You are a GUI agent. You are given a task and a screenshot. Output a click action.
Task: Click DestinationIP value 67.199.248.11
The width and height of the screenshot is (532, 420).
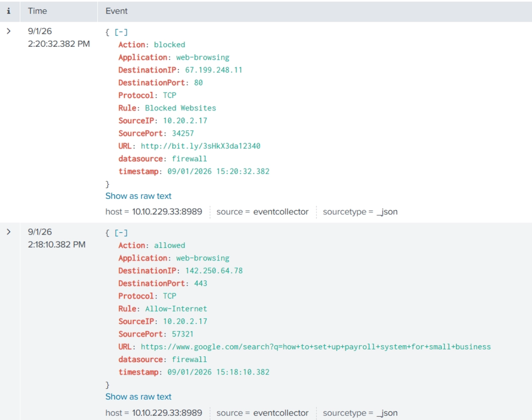click(x=214, y=70)
